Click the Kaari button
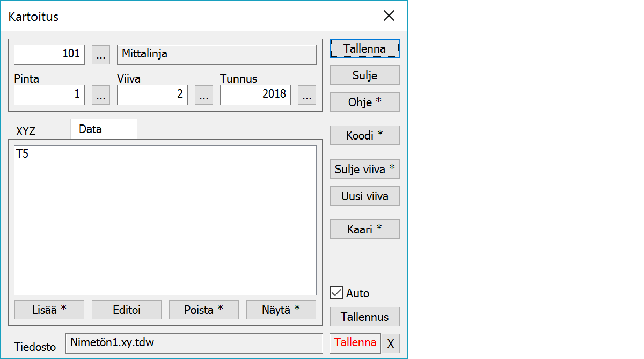 [x=365, y=229]
